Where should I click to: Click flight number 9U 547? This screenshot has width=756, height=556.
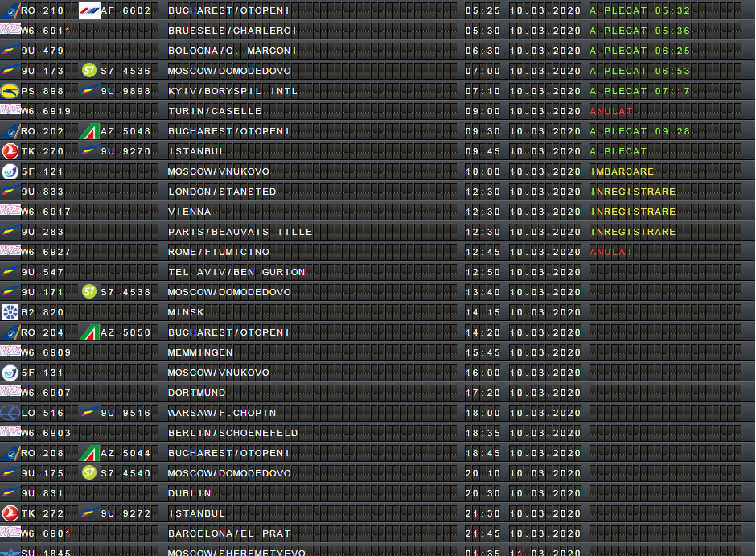(43, 272)
